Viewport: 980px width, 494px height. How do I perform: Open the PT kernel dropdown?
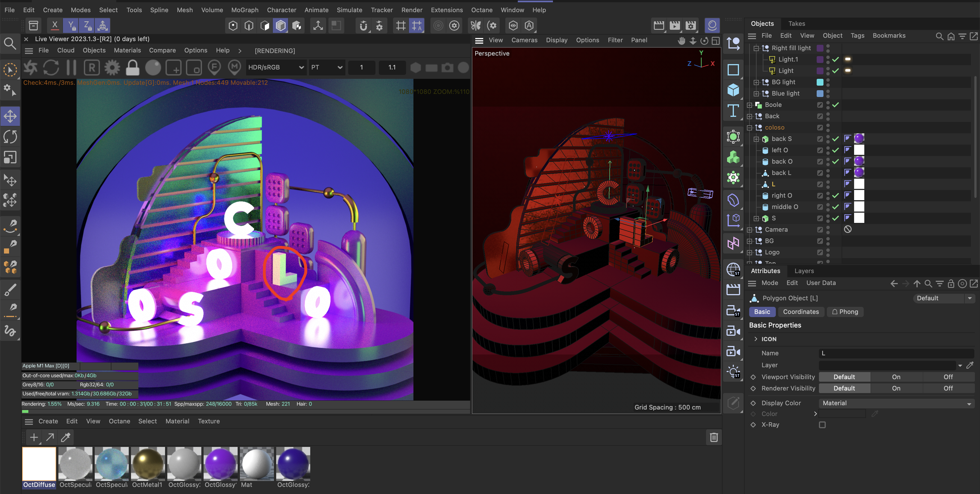tap(327, 67)
